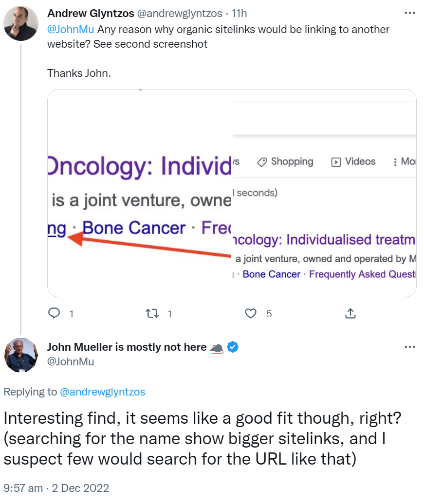
Task: Click Andrew Glyntzos's profile avatar
Action: [20, 23]
